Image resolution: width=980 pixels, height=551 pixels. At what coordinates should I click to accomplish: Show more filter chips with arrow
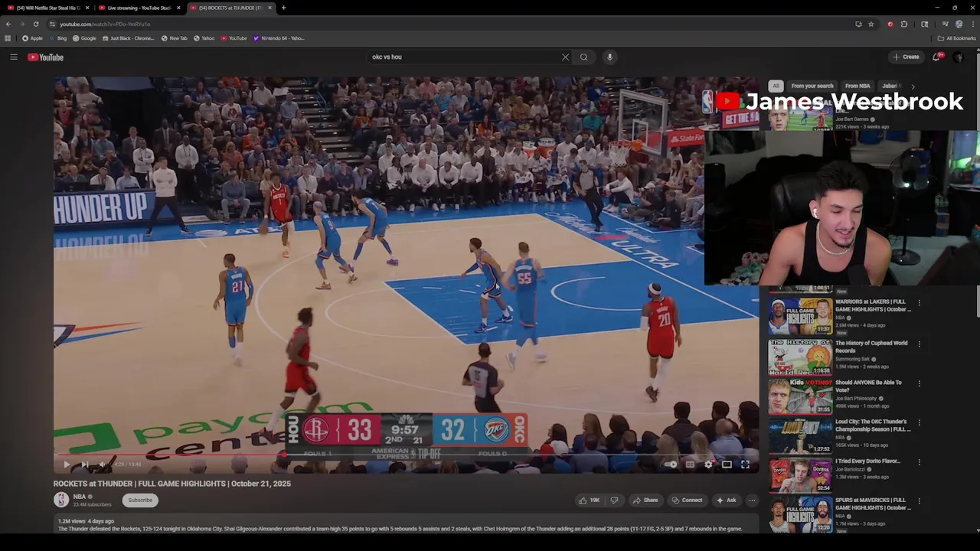pos(912,86)
